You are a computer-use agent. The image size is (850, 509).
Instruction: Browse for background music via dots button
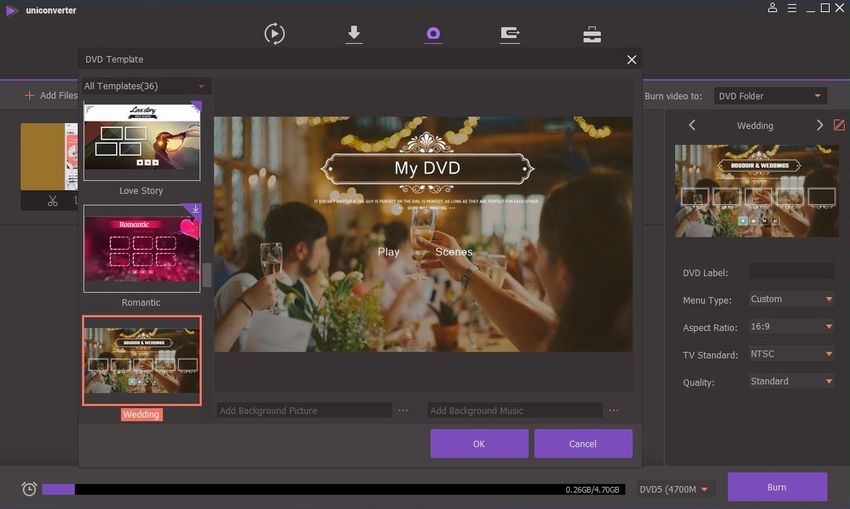point(614,410)
